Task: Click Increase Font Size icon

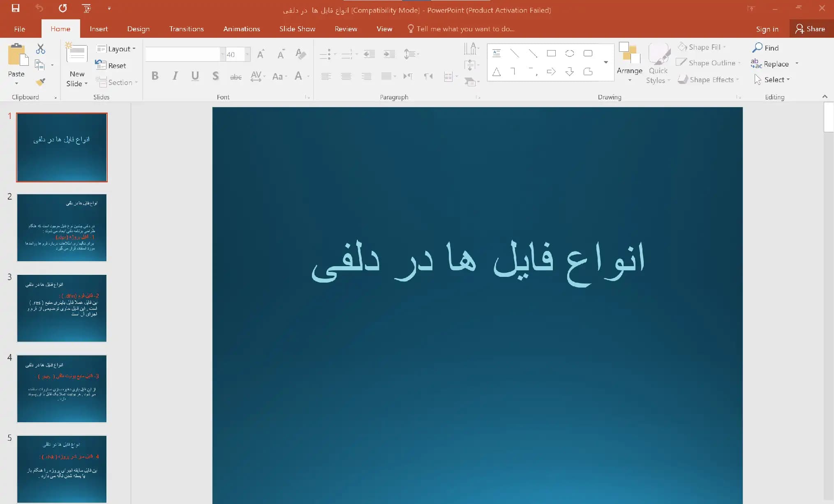Action: (x=261, y=54)
